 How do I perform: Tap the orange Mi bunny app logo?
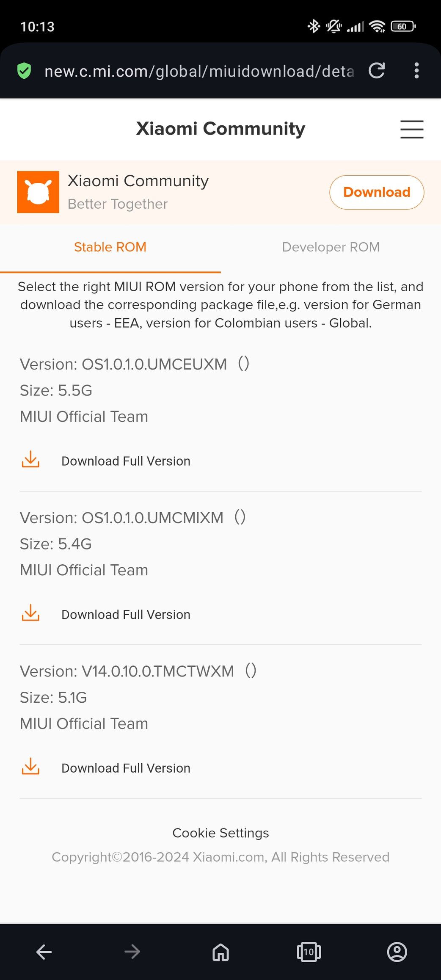coord(38,192)
